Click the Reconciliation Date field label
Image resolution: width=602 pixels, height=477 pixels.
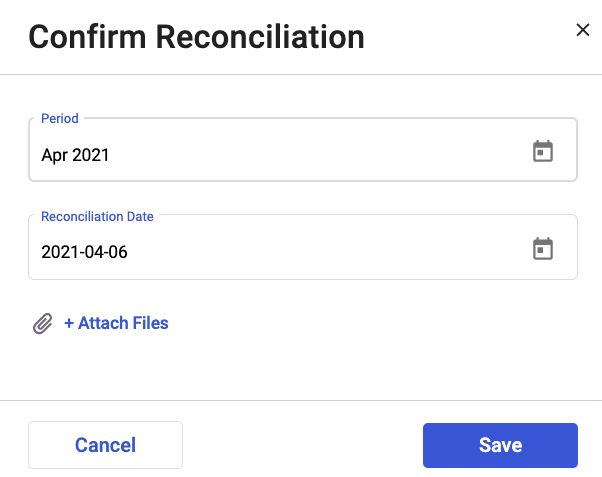pos(97,216)
